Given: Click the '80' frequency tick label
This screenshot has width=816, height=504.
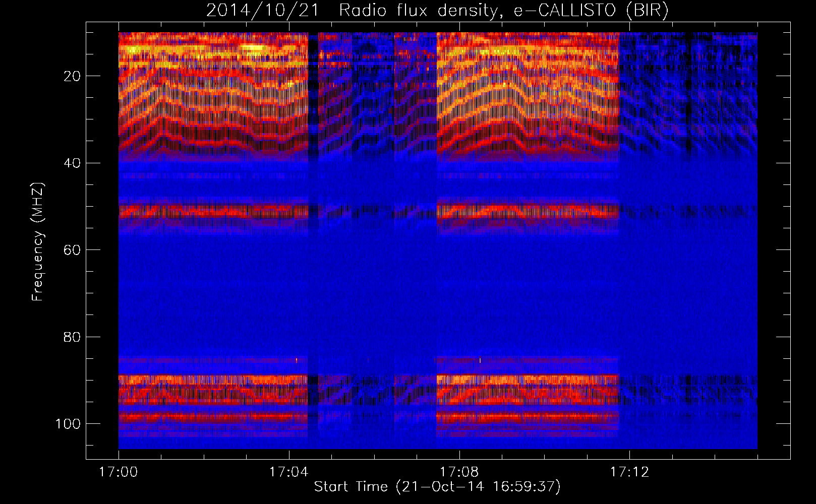Looking at the screenshot, I should pos(73,337).
